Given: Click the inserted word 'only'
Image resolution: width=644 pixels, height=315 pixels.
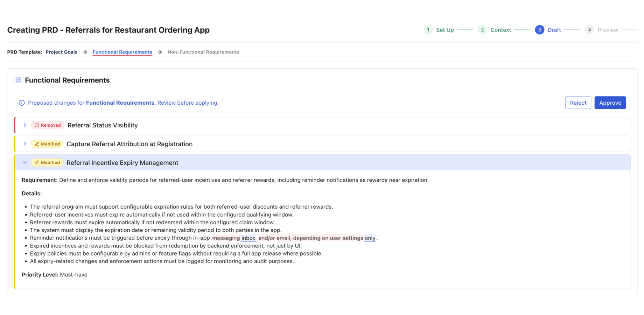Looking at the screenshot, I should point(370,238).
